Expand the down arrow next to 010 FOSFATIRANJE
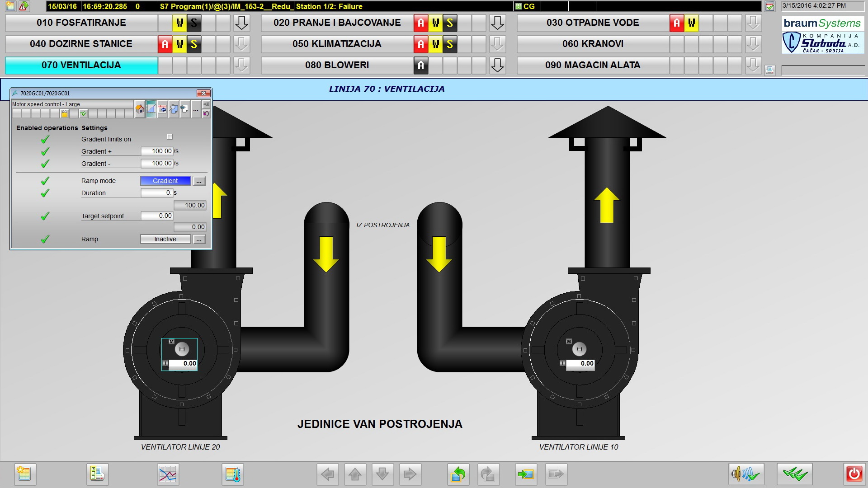Viewport: 868px width, 488px height. [x=241, y=23]
